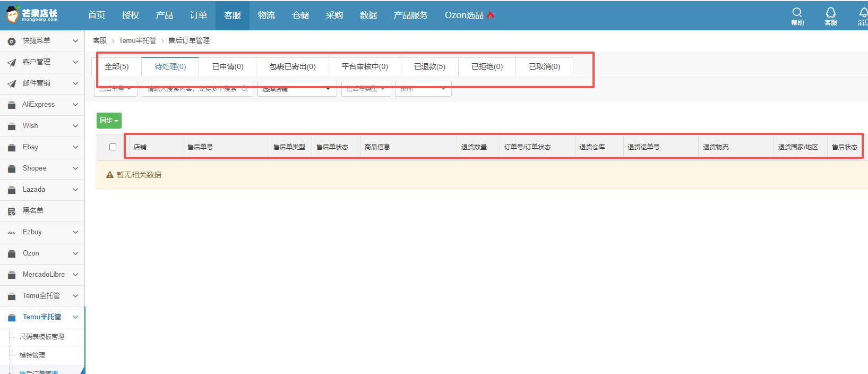Click the help magnifier icon
Viewport: 868px width, 374px height.
[797, 12]
